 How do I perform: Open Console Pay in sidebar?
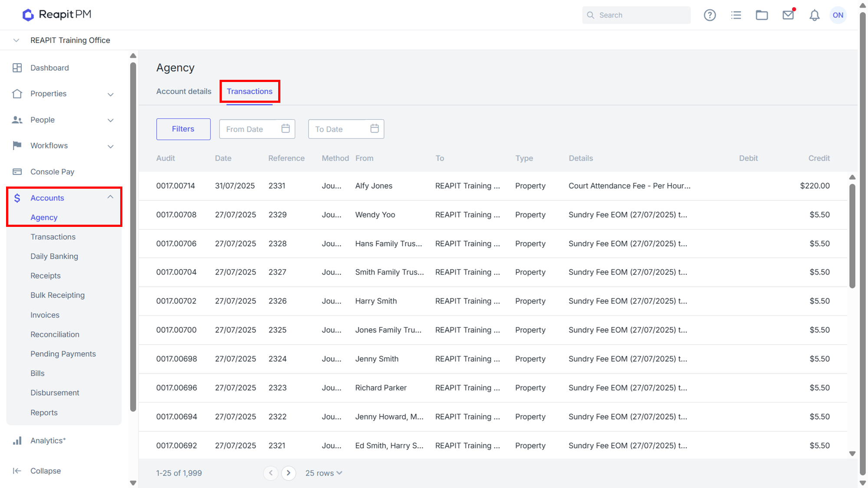52,172
